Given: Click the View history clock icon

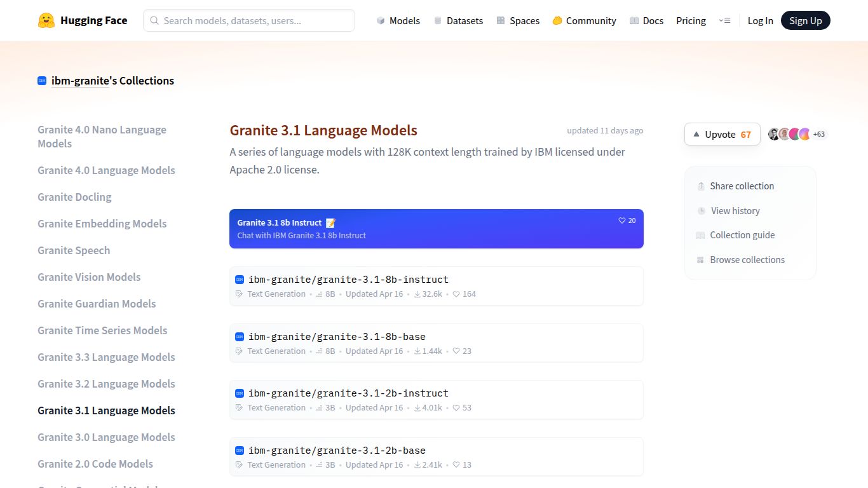Looking at the screenshot, I should point(702,210).
